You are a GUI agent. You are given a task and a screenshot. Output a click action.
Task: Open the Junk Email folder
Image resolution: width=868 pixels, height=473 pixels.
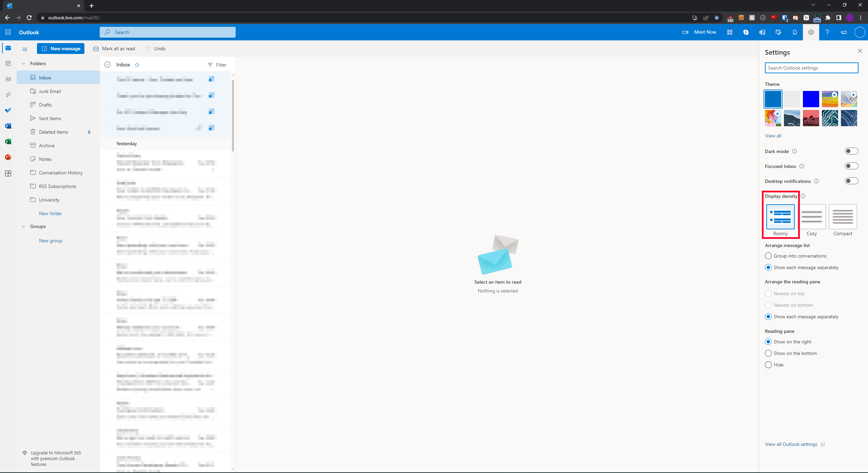50,91
